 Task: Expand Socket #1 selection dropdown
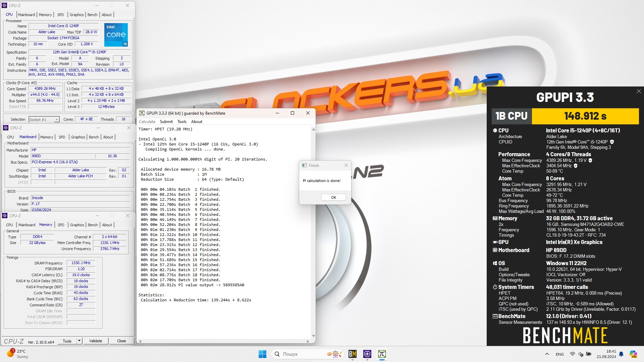[x=57, y=120]
